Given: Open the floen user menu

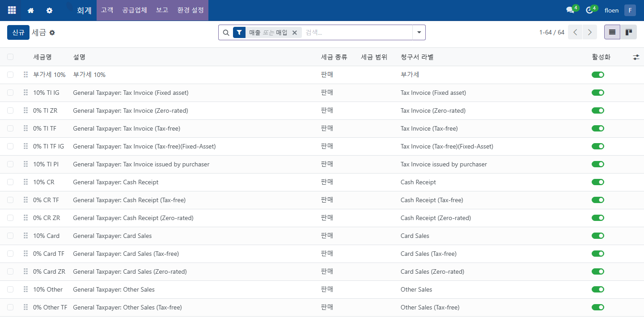Looking at the screenshot, I should coord(611,10).
